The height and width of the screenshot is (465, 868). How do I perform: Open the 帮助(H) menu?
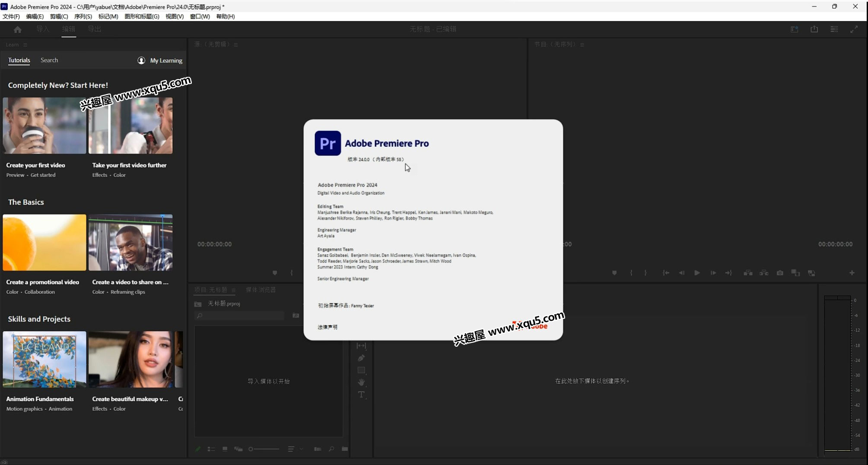(x=226, y=16)
